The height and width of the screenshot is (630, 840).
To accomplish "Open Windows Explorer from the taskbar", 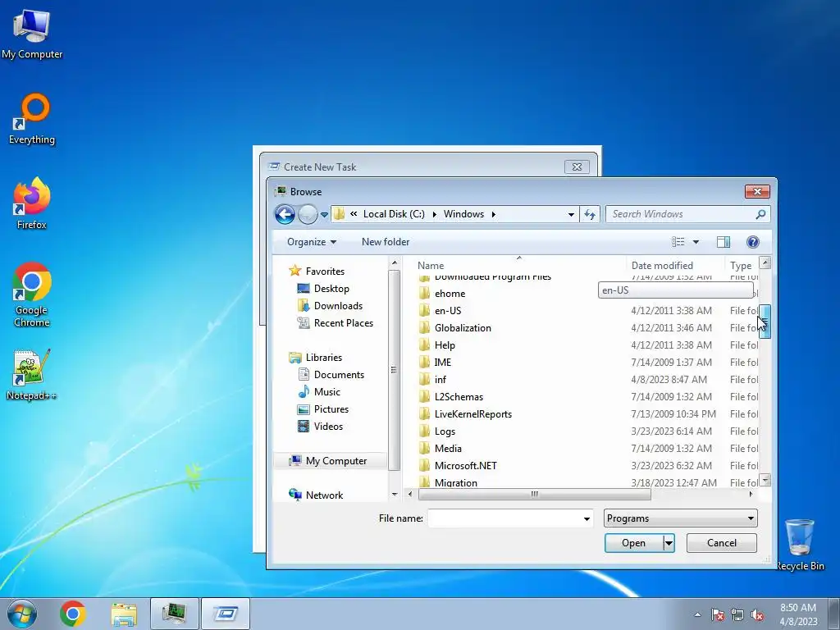I will (124, 614).
